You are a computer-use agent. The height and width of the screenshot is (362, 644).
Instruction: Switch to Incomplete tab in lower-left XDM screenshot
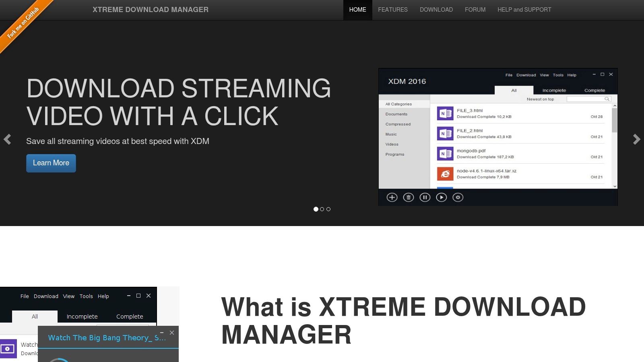[x=82, y=317]
